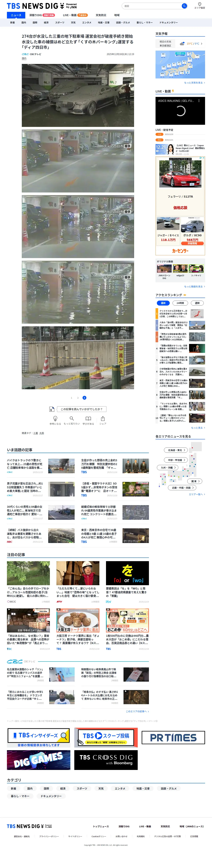Viewport: 212px width, 868px height.
Task: Select the 週間 ranking filter
Action: [197, 303]
